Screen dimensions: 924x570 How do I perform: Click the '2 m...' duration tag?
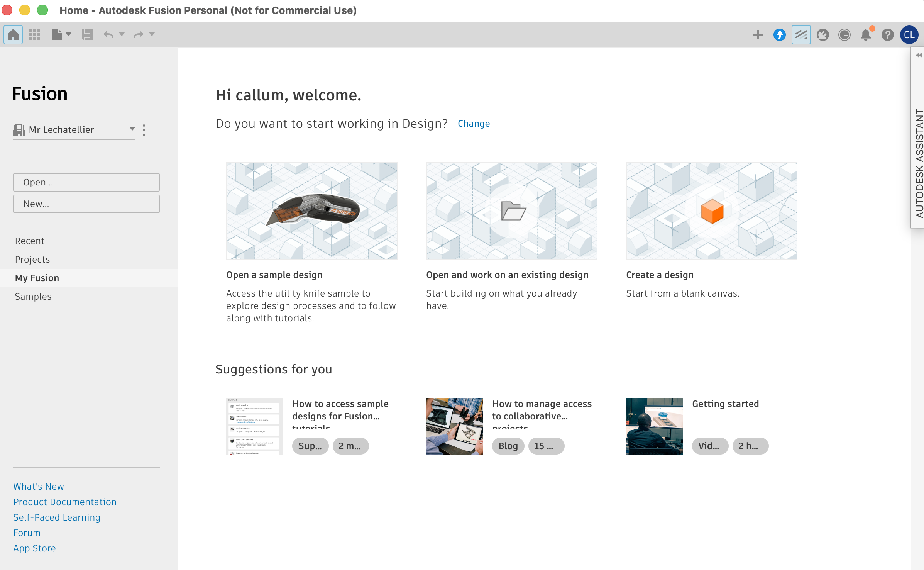pos(350,446)
